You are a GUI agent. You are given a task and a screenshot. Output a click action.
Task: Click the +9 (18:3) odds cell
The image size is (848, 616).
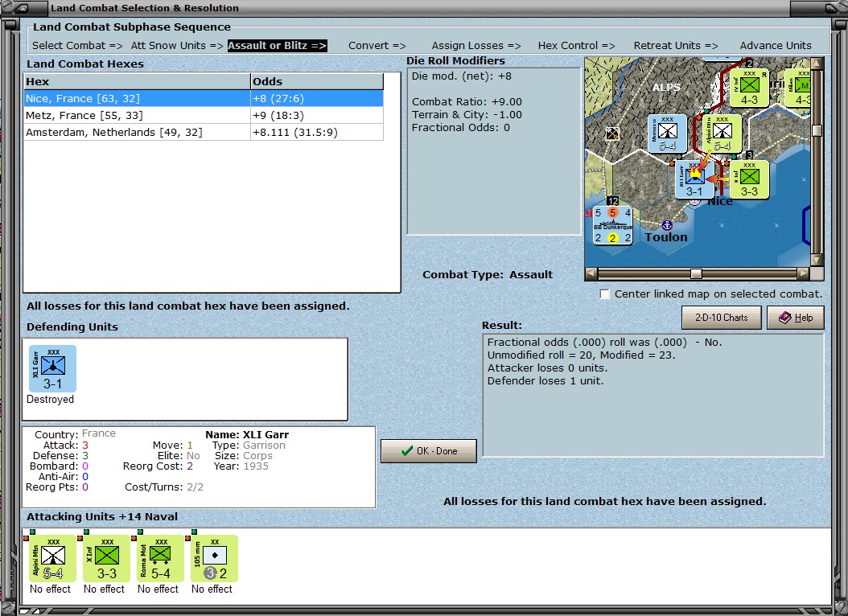tap(317, 115)
